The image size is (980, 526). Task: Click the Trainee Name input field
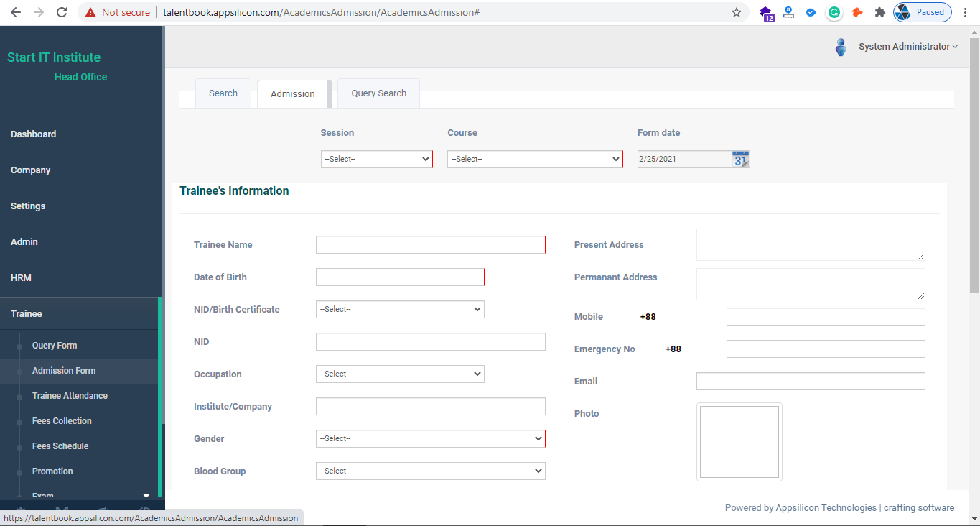click(430, 245)
